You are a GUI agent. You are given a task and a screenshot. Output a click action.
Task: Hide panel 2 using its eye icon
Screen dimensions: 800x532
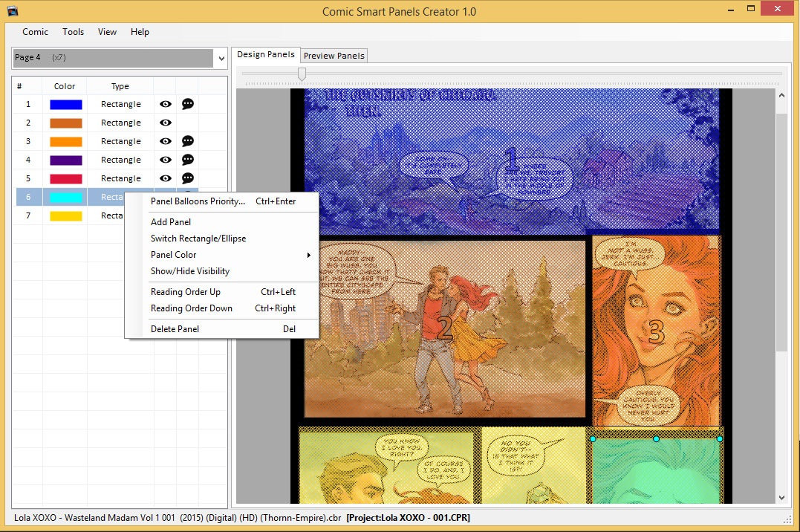(166, 123)
